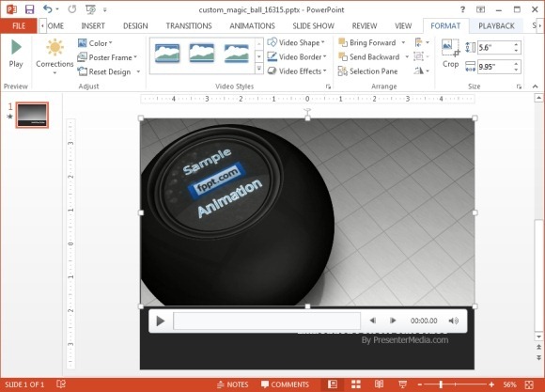Click Bring Forward
This screenshot has width=545, height=392.
(367, 43)
